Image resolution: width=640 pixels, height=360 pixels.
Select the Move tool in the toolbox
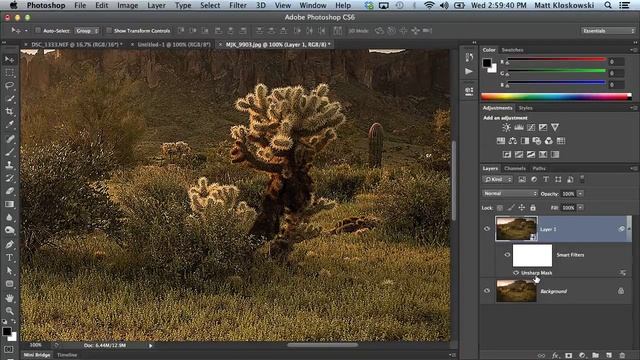9,60
